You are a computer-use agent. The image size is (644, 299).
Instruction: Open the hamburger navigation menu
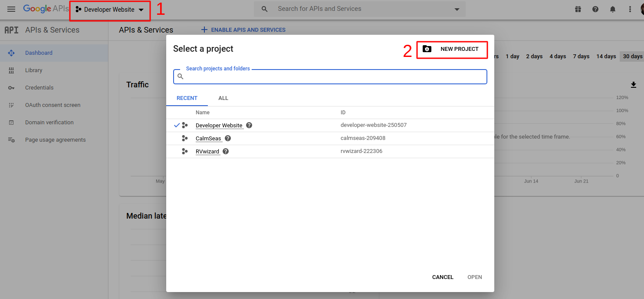pyautogui.click(x=11, y=9)
